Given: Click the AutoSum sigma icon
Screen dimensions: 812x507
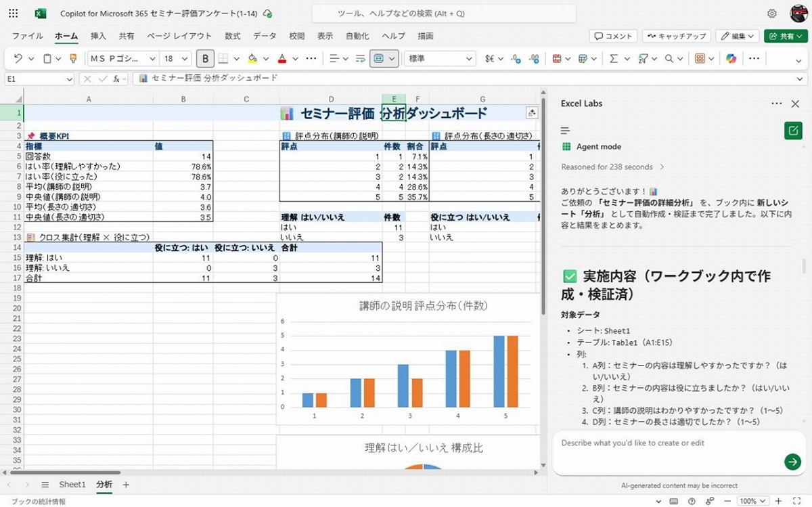Looking at the screenshot, I should (614, 59).
